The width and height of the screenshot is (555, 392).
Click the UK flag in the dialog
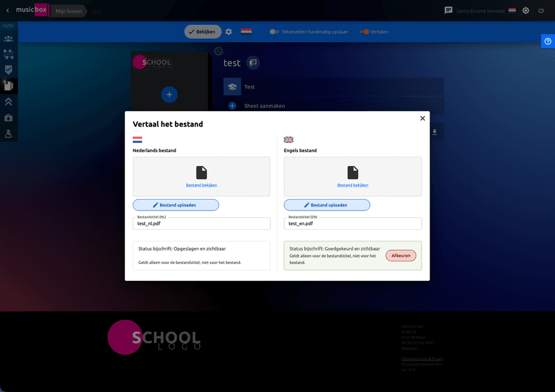[288, 140]
